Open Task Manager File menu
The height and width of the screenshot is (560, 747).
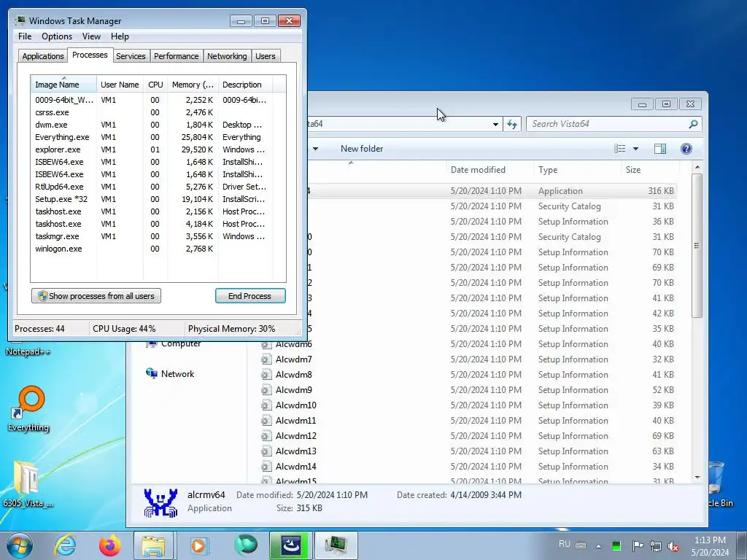(x=25, y=36)
